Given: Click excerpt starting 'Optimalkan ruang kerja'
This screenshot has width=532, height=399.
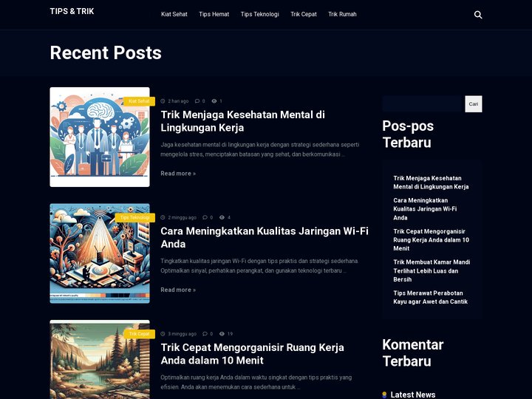Looking at the screenshot, I should point(256,382).
